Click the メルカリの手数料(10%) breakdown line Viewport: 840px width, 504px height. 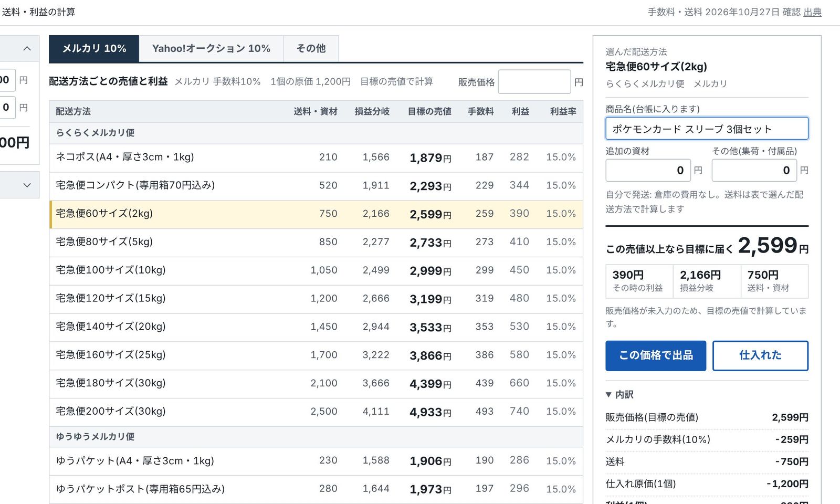pyautogui.click(x=707, y=439)
